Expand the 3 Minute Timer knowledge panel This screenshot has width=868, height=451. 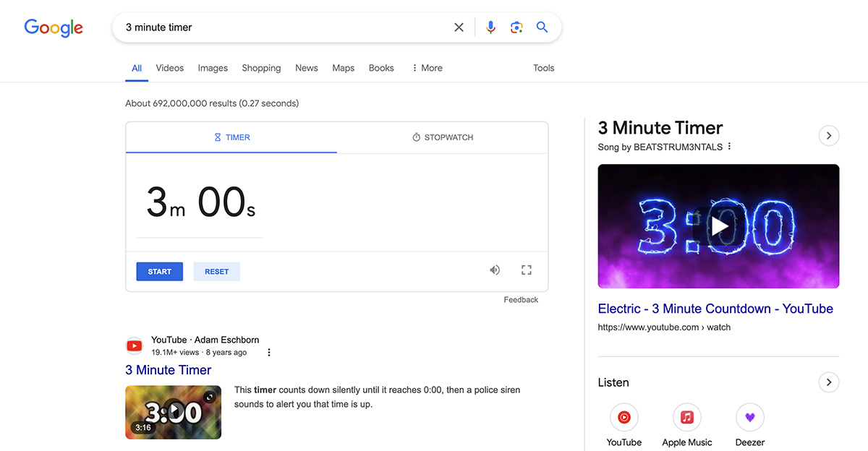(x=829, y=135)
